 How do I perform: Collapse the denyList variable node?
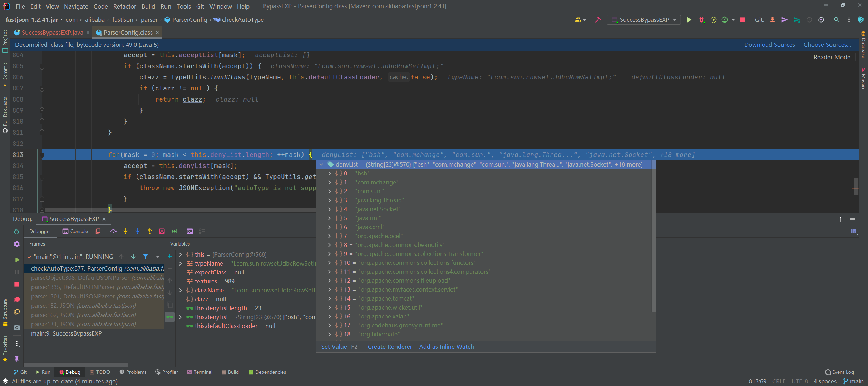(321, 165)
